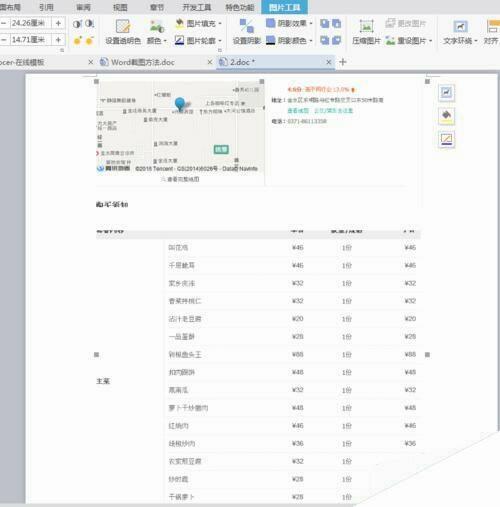Viewport: 500px width, 507px height.
Task: Click the 压缩图片 compress picture button
Action: click(x=366, y=32)
